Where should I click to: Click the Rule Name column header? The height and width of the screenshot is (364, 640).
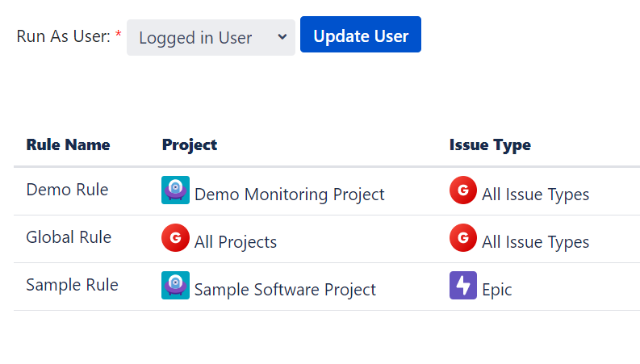(x=68, y=145)
